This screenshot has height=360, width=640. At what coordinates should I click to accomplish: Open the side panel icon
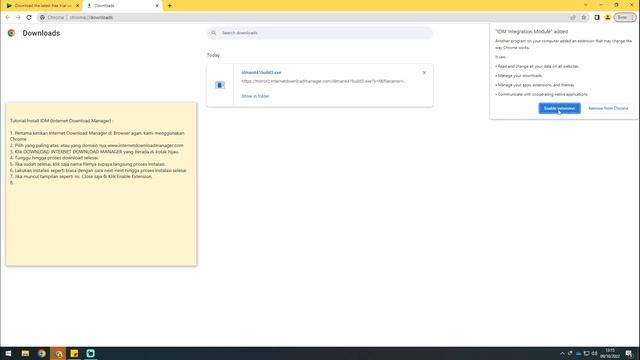click(597, 18)
